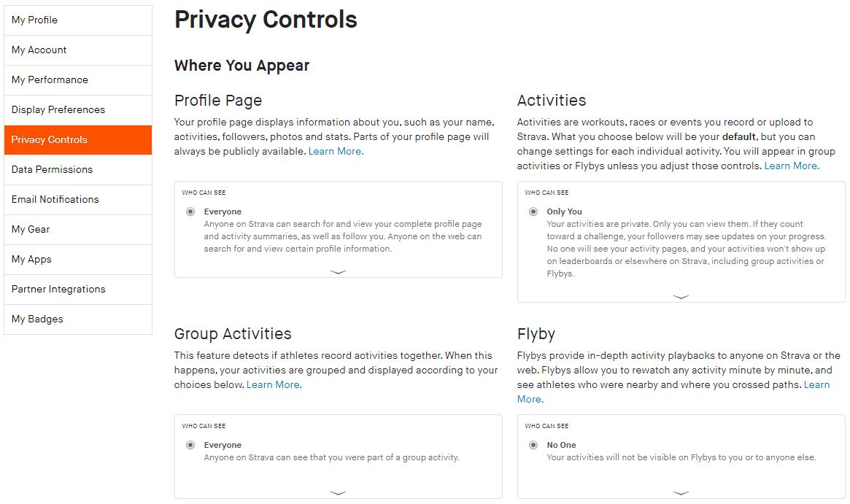The image size is (850, 504).
Task: Go to My Account settings
Action: click(38, 50)
